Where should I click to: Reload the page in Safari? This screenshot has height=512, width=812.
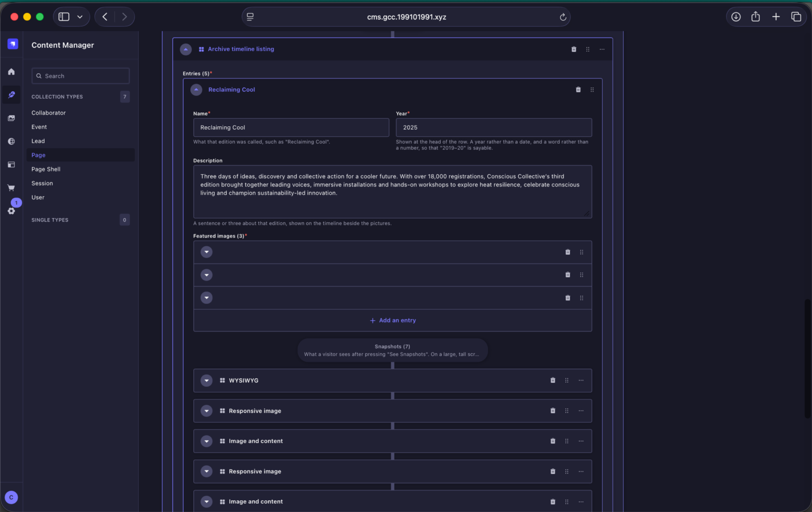pyautogui.click(x=562, y=17)
